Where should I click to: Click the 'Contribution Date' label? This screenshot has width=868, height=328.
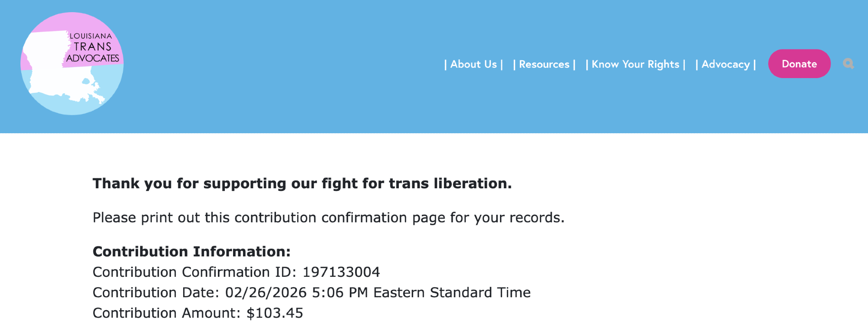point(155,292)
